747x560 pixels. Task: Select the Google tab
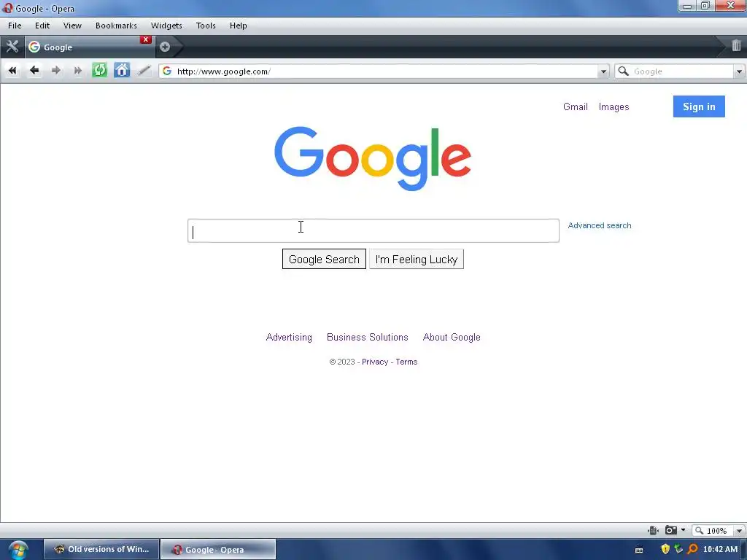[x=89, y=47]
